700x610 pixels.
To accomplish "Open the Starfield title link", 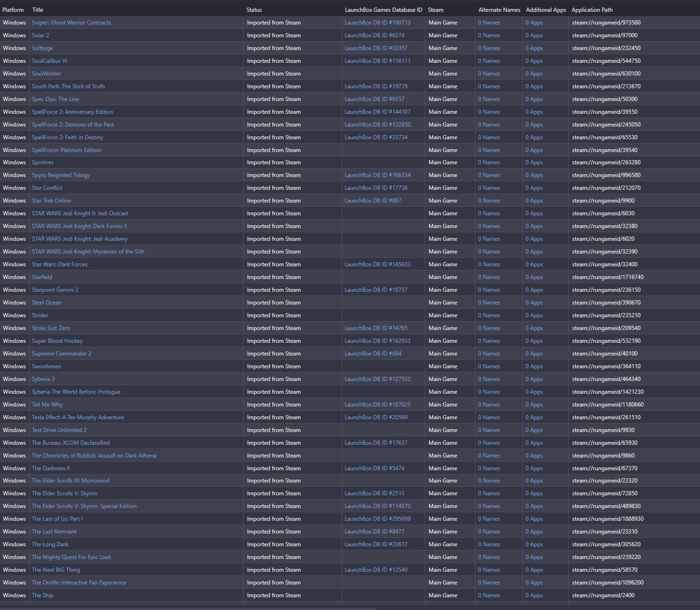I will pos(42,277).
